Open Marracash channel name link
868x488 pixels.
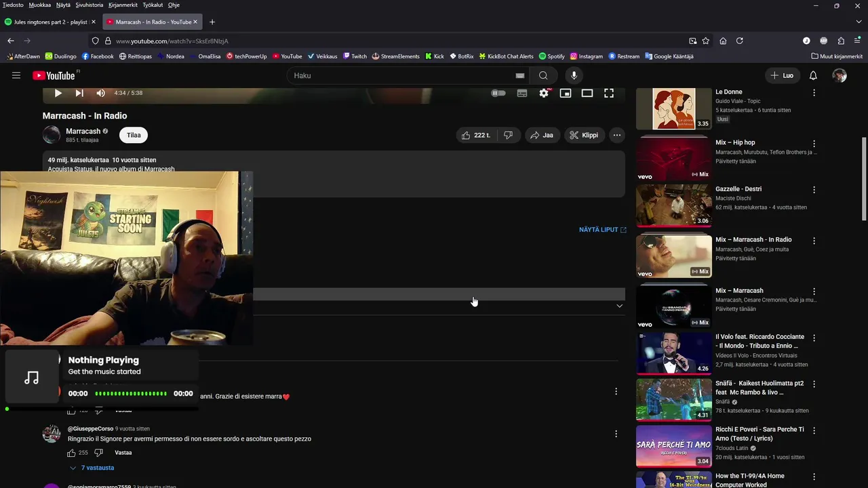pyautogui.click(x=83, y=131)
